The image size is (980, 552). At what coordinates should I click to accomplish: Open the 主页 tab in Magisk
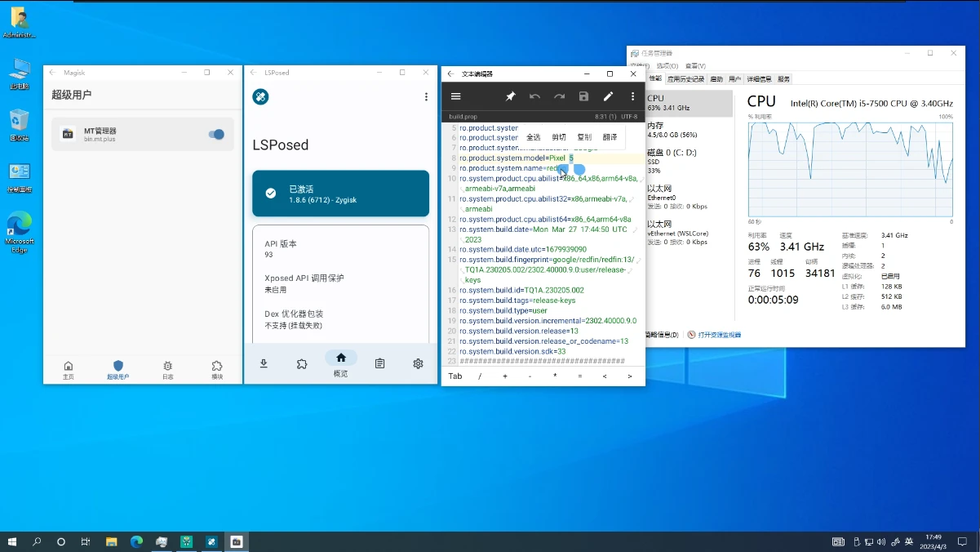69,370
